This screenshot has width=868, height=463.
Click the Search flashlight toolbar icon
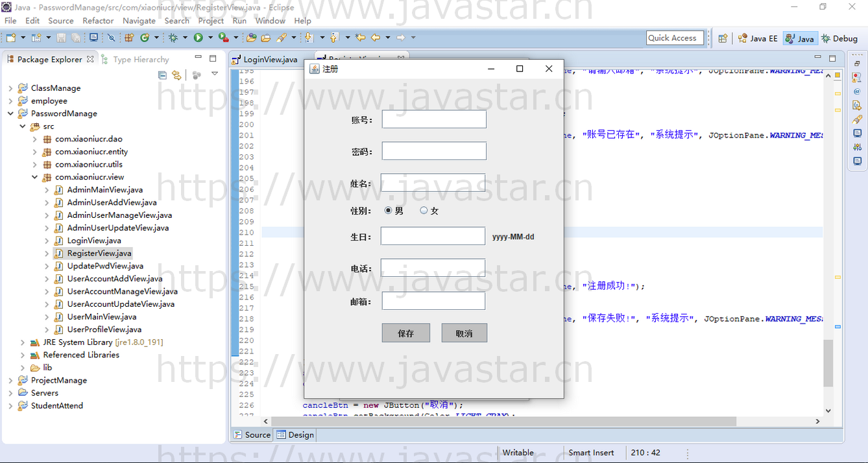pos(281,38)
